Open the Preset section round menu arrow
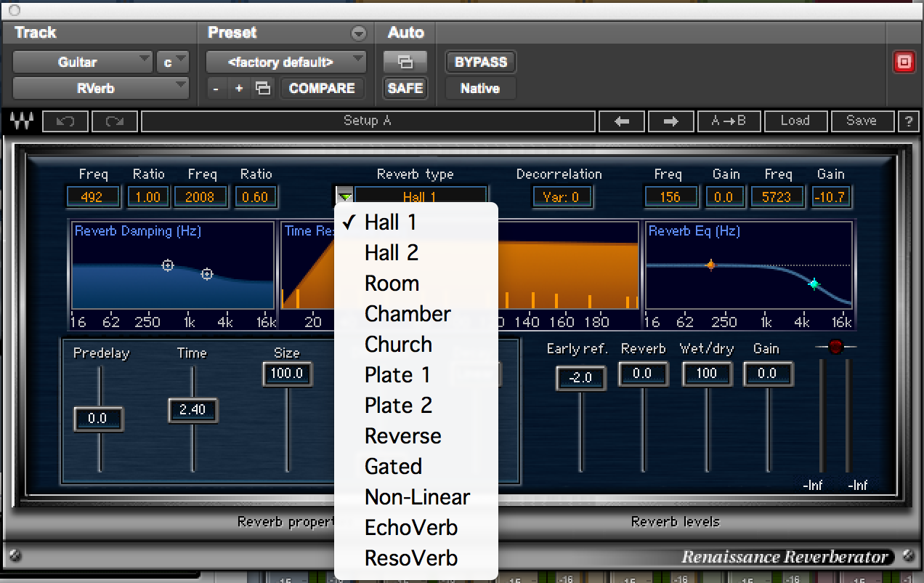This screenshot has height=583, width=924. (x=358, y=33)
